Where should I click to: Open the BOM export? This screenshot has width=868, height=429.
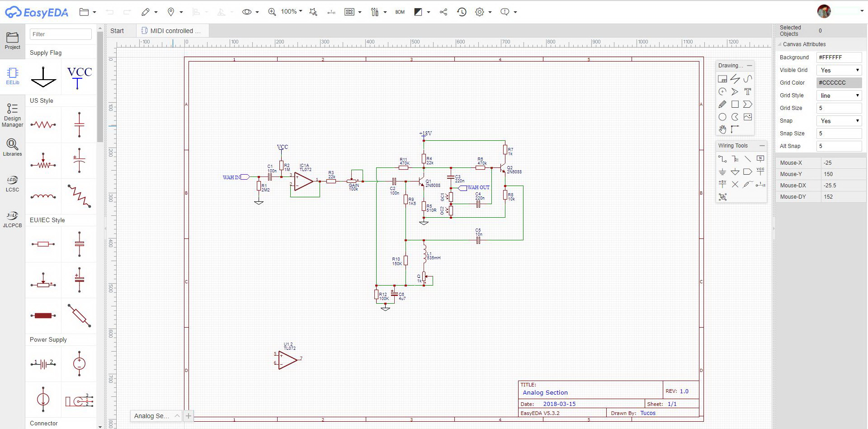[x=400, y=12]
